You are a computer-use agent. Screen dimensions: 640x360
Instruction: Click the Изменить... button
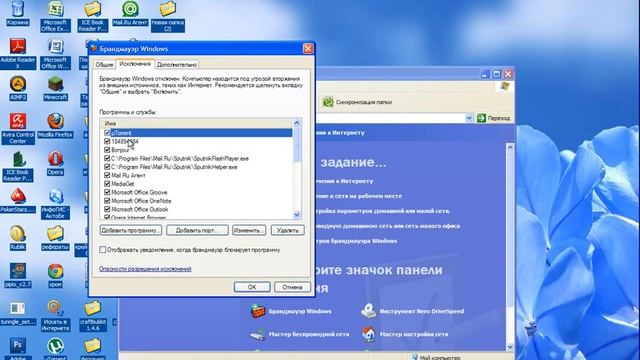click(249, 230)
